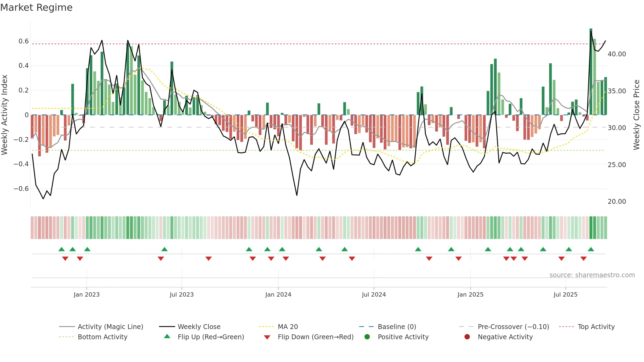This screenshot has width=644, height=362.
Task: Click the Flip Down red triangle legend icon
Action: coord(267,337)
